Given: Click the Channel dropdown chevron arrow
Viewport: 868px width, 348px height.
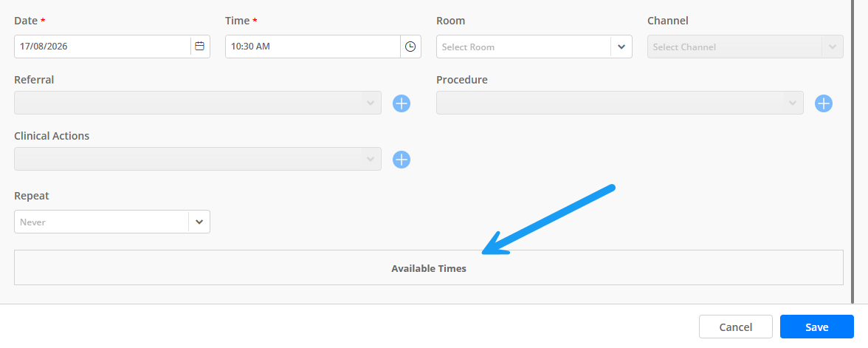Looking at the screenshot, I should click(x=832, y=47).
